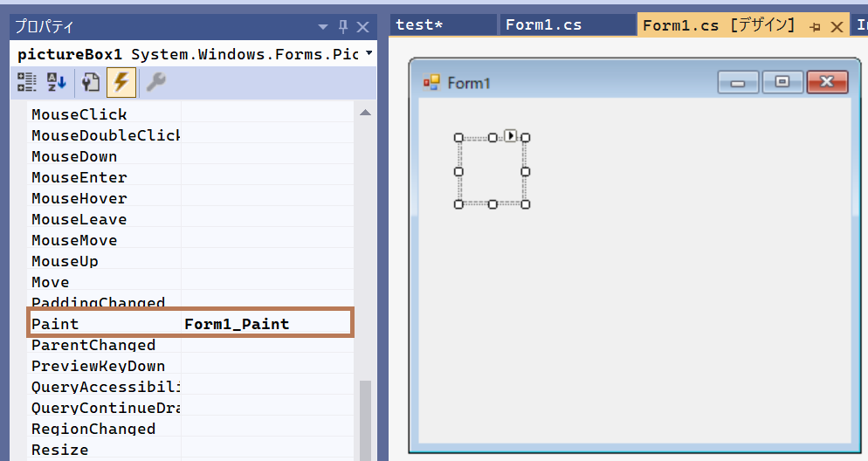This screenshot has width=868, height=461.
Task: Click right-middle resize handle of pictureBox1
Action: tap(526, 171)
